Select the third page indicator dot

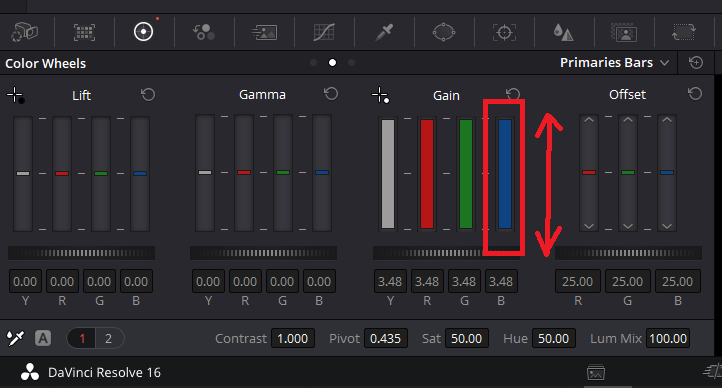click(351, 63)
